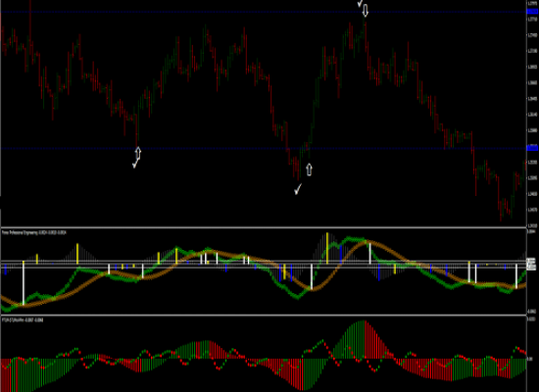
Task: Click the tallest yellow bar in the middle indicator
Action: (x=327, y=248)
